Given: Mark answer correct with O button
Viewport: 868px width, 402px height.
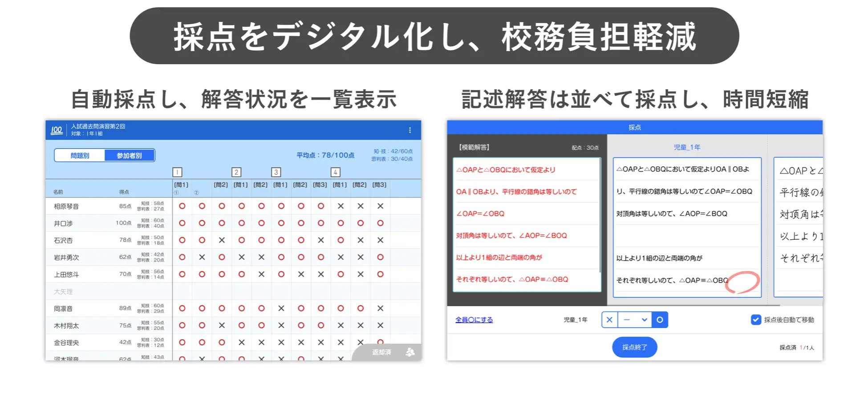Looking at the screenshot, I should pos(660,320).
